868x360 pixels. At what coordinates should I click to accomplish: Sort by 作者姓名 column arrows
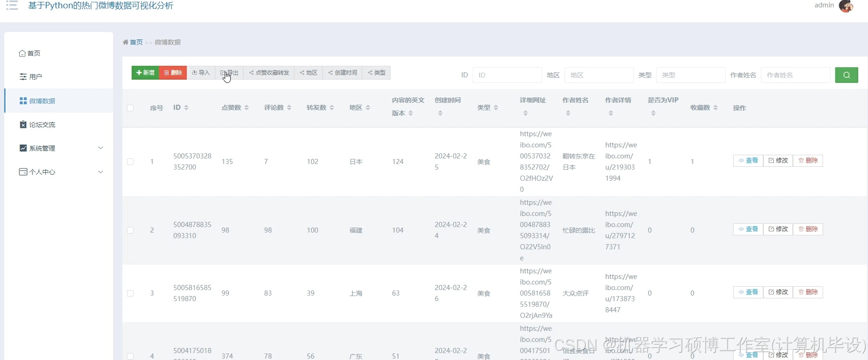click(568, 113)
